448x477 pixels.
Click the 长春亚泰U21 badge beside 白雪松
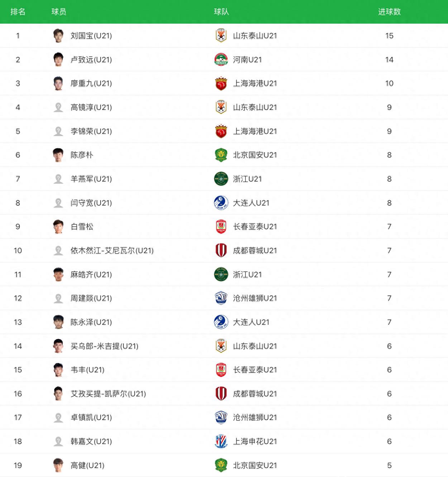pos(221,226)
